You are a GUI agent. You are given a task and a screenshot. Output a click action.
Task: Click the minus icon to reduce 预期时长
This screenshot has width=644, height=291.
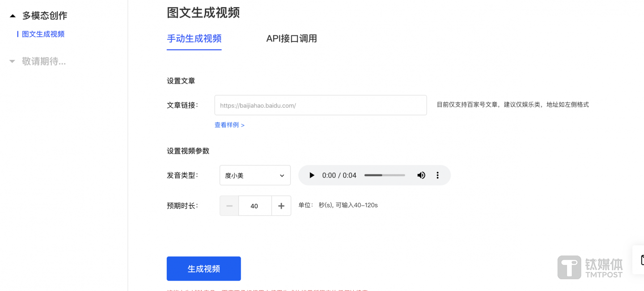pyautogui.click(x=229, y=206)
